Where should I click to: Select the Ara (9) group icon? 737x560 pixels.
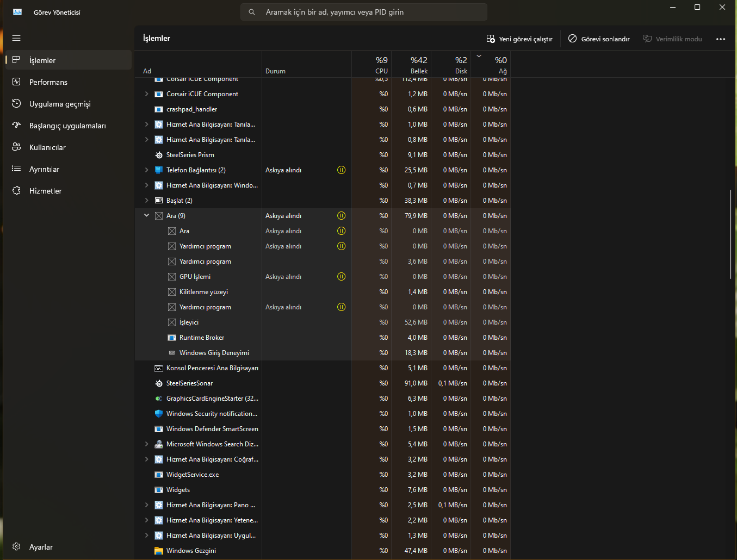click(159, 216)
